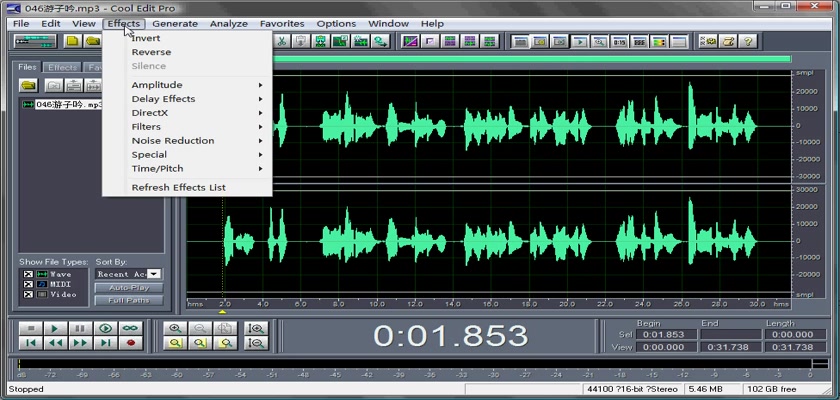Click the Zoom Out Full icon
Image resolution: width=840 pixels, height=400 pixels.
(x=224, y=328)
